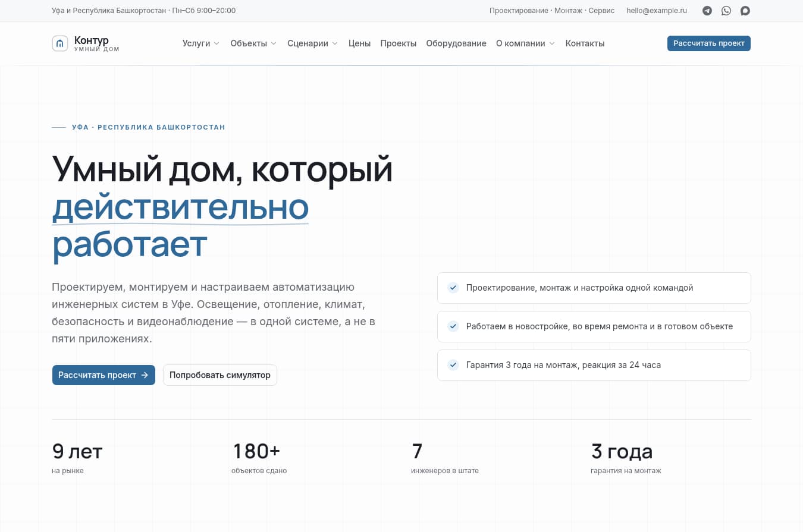The width and height of the screenshot is (803, 532).
Task: Click the "инженеров в штате" label
Action: pos(445,471)
